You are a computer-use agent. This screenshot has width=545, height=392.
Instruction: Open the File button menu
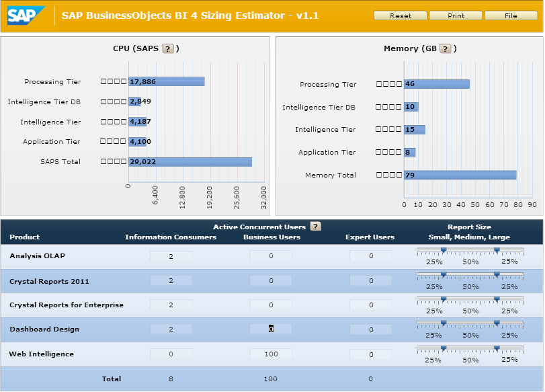pyautogui.click(x=511, y=15)
